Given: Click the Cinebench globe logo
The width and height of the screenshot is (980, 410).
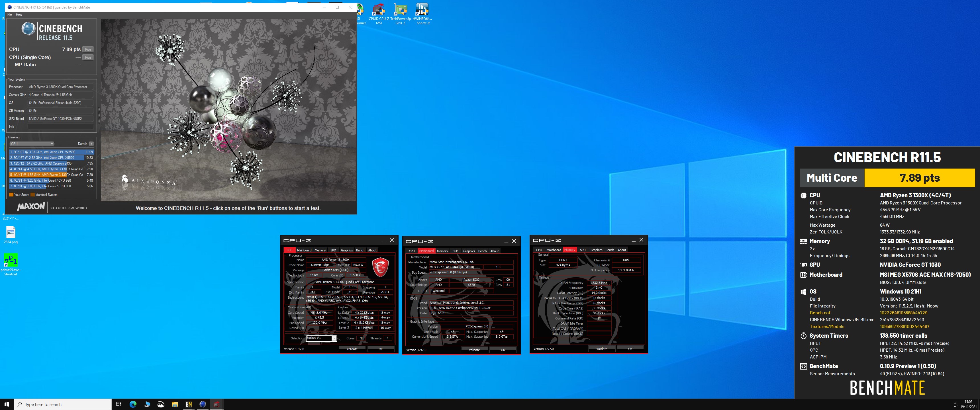Looking at the screenshot, I should click(28, 29).
